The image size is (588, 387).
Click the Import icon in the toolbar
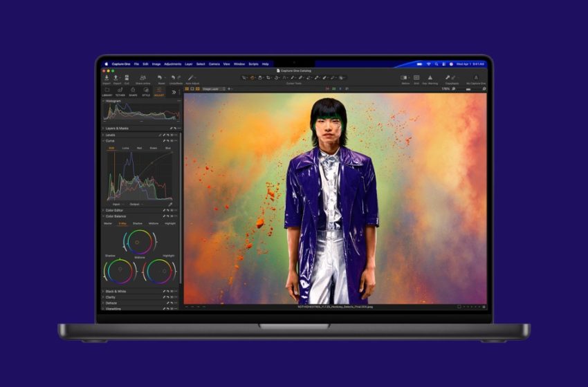click(107, 77)
